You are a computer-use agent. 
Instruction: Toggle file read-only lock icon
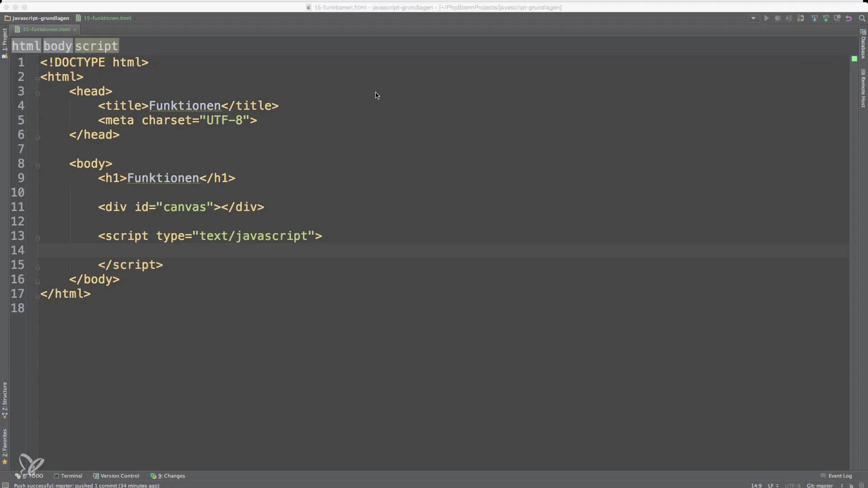(x=851, y=486)
